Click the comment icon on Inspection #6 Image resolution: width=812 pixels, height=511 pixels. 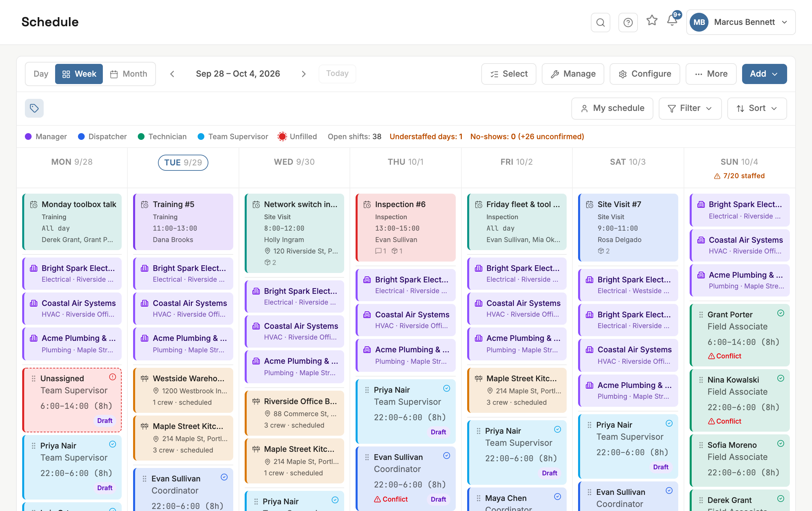[378, 251]
